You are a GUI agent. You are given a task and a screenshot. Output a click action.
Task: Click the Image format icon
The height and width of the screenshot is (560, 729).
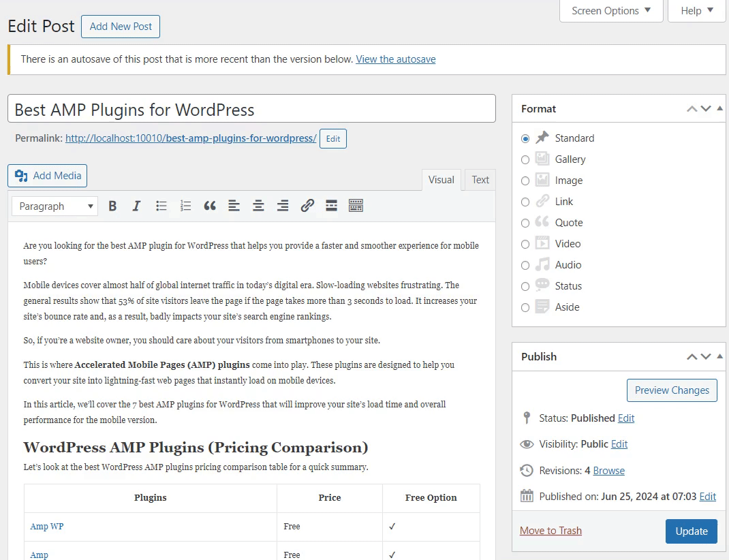(542, 180)
